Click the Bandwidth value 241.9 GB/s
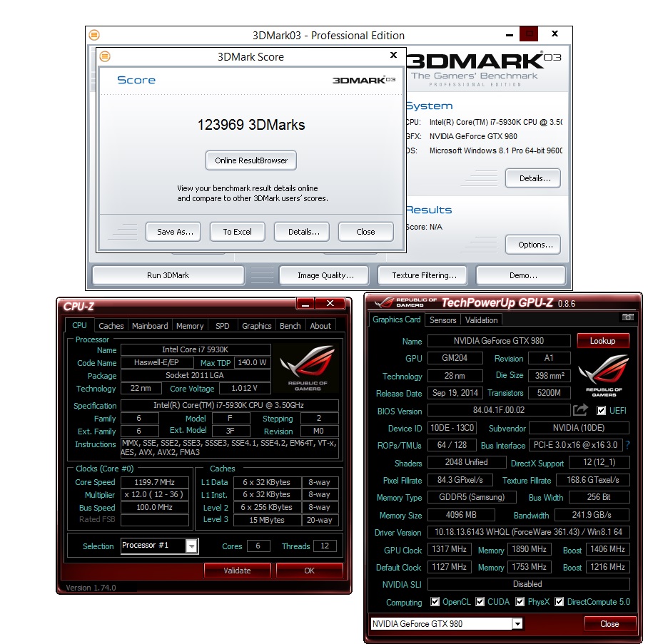Image resolution: width=648 pixels, height=644 pixels. pos(592,515)
